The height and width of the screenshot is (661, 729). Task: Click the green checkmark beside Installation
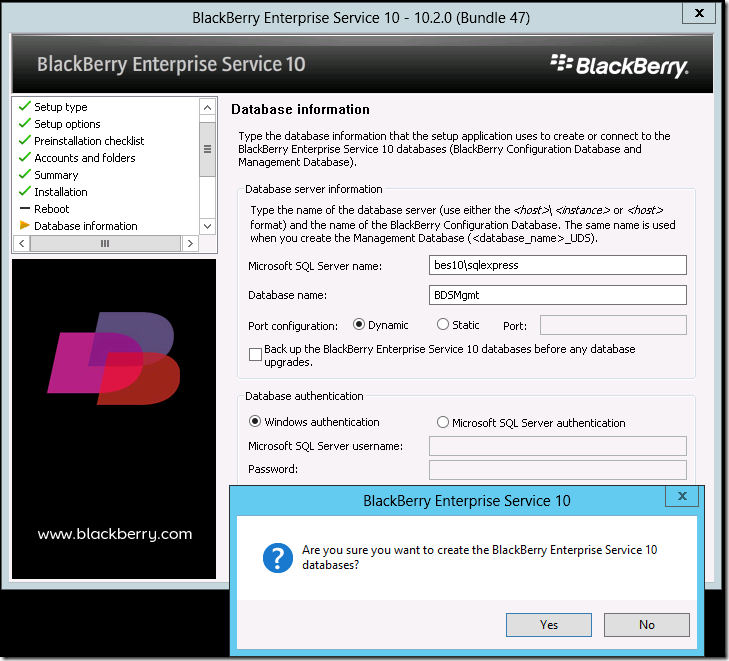pyautogui.click(x=24, y=191)
